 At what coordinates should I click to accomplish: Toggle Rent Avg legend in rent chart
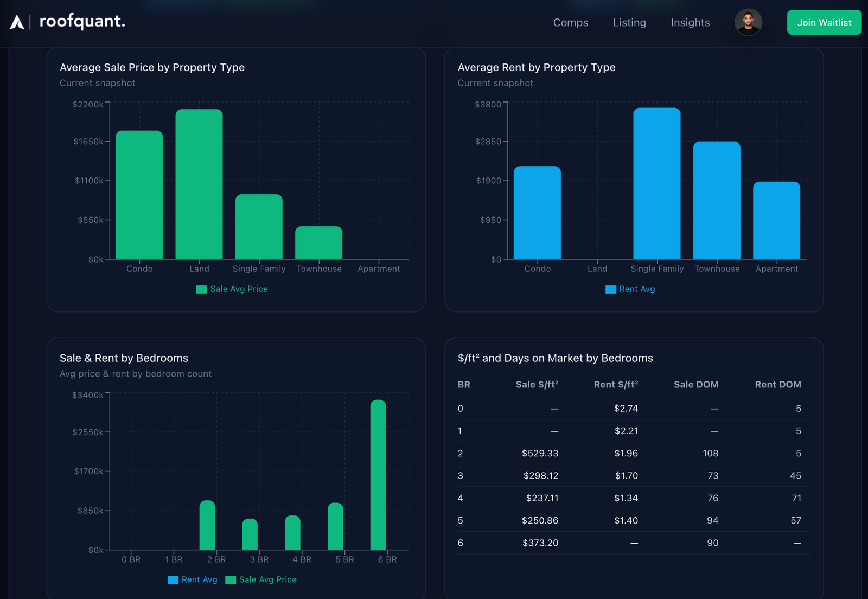pos(630,289)
